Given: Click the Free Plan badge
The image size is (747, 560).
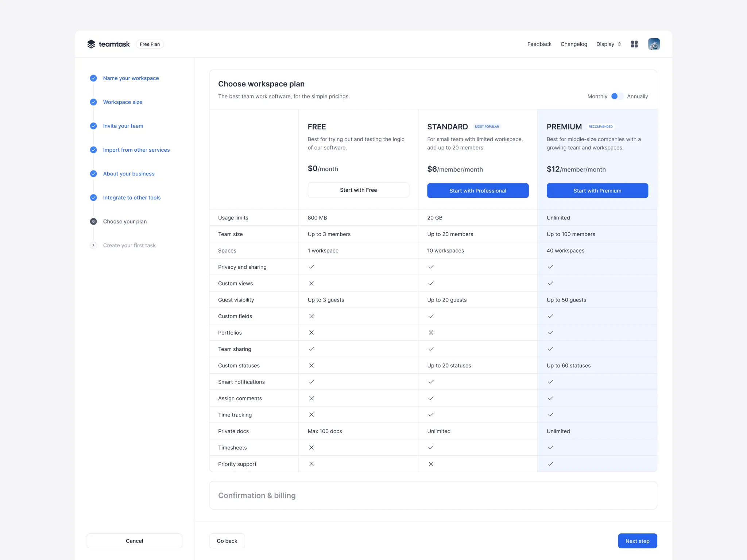Looking at the screenshot, I should point(150,44).
